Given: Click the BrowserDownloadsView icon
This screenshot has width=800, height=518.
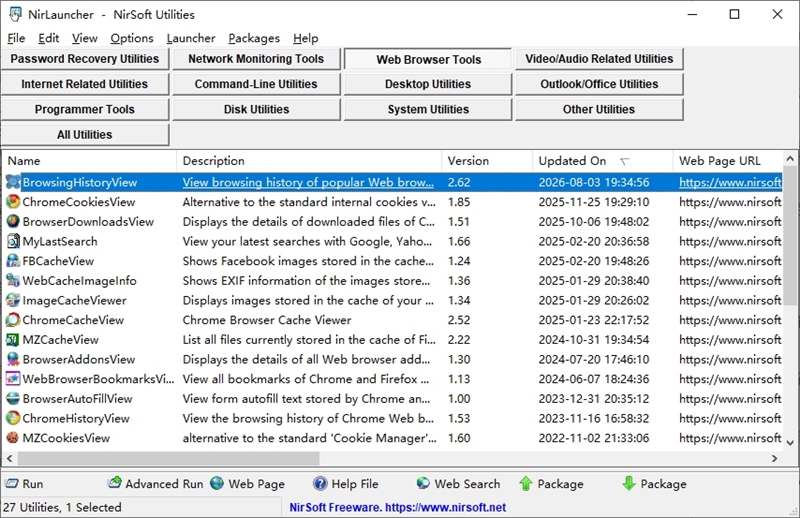Looking at the screenshot, I should (x=13, y=221).
